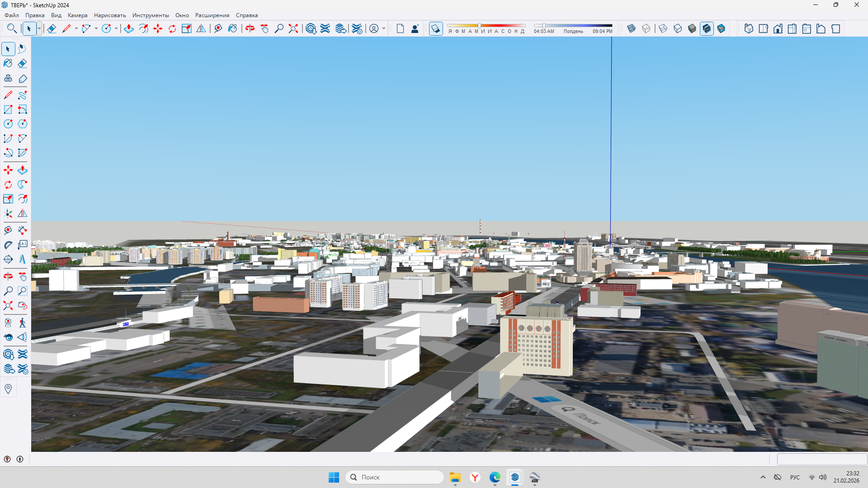The width and height of the screenshot is (868, 488).
Task: Open the Камера menu
Action: point(77,15)
